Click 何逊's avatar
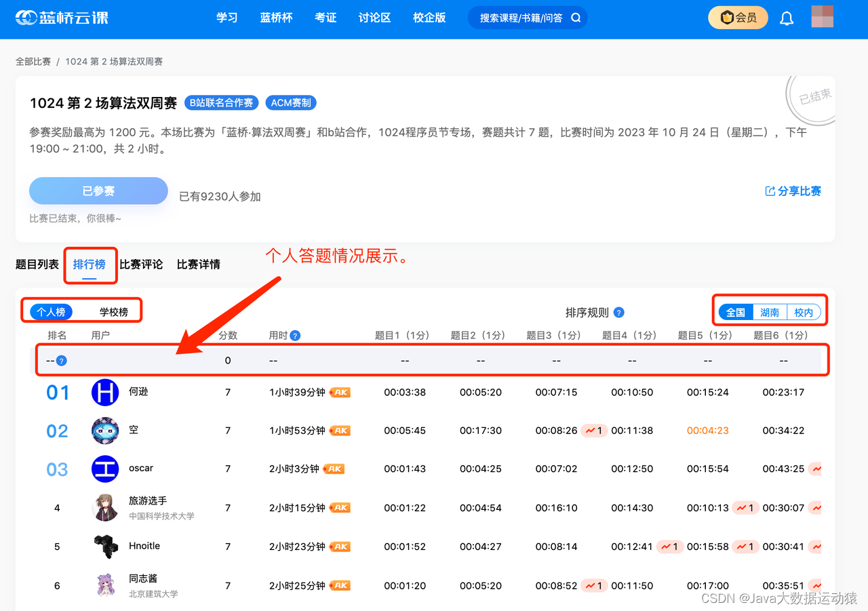Viewport: 868px width, 611px height. click(x=105, y=393)
